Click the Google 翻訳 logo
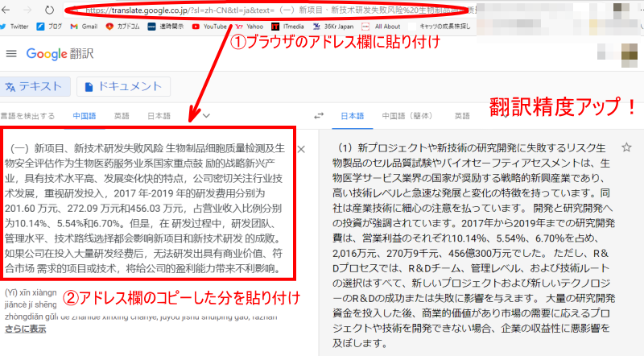Viewport: 644px width, 356px height. coord(60,54)
